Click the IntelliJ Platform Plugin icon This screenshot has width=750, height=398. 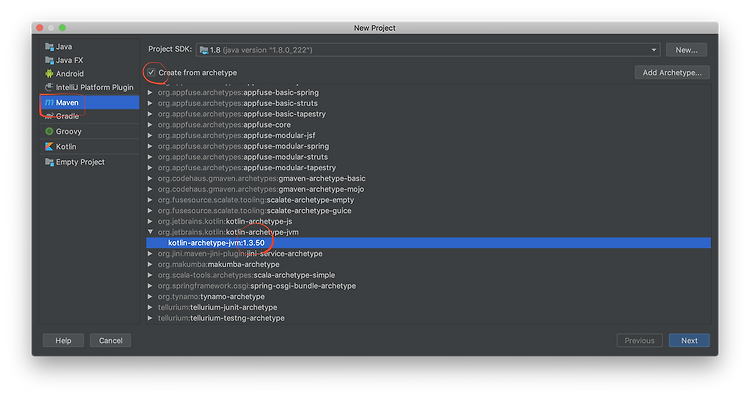[x=49, y=87]
